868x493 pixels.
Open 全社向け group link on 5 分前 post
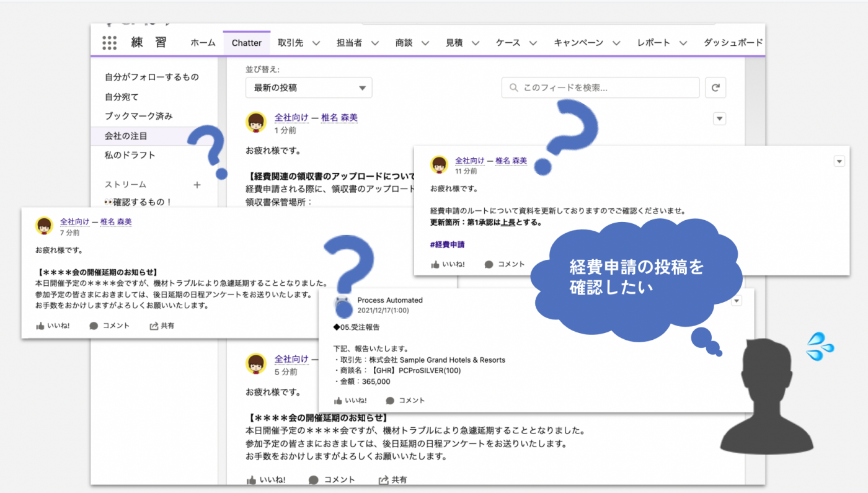pos(291,359)
